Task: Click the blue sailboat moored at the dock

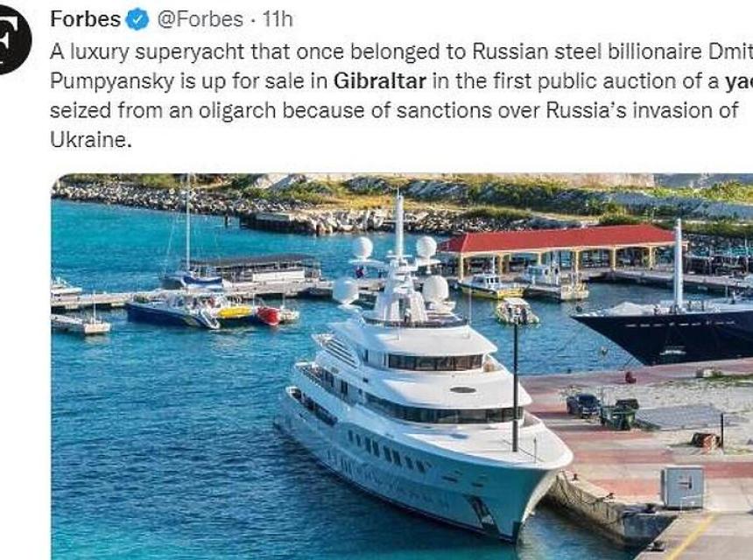Action: [x=172, y=309]
